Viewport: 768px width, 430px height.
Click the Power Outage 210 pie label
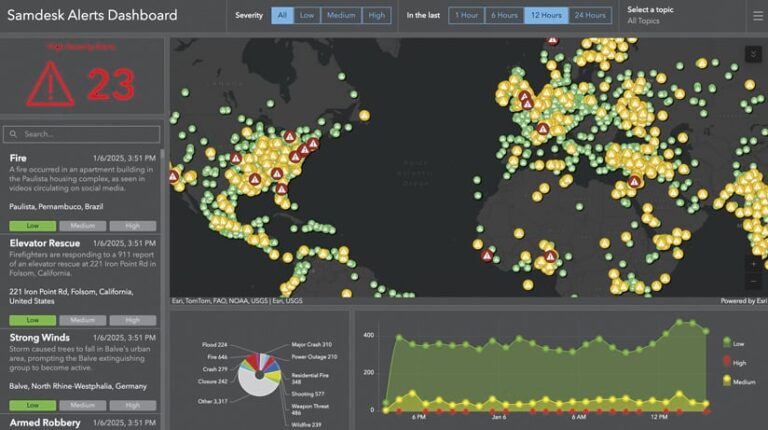coord(314,357)
